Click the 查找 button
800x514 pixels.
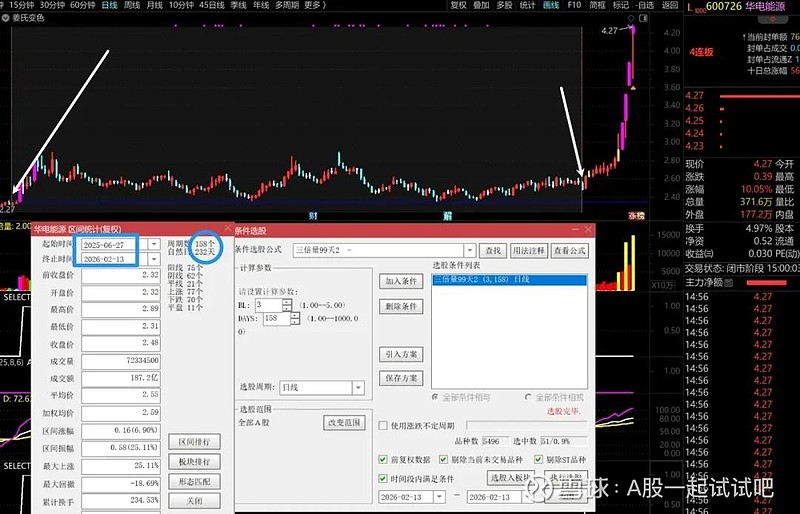point(492,251)
